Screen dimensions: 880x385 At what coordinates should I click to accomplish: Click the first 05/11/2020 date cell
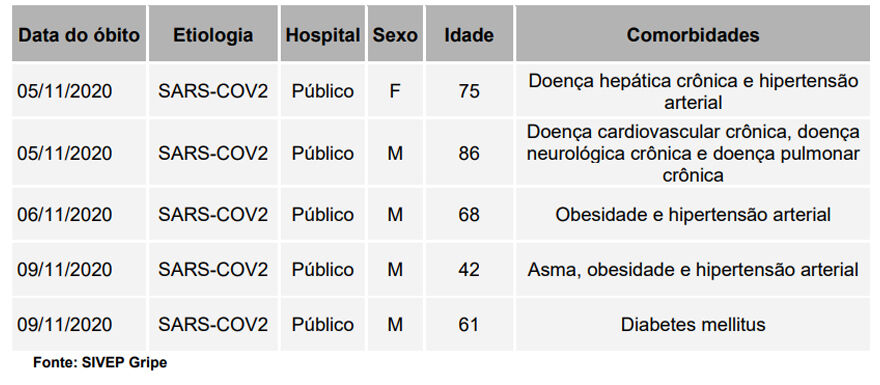tap(79, 90)
